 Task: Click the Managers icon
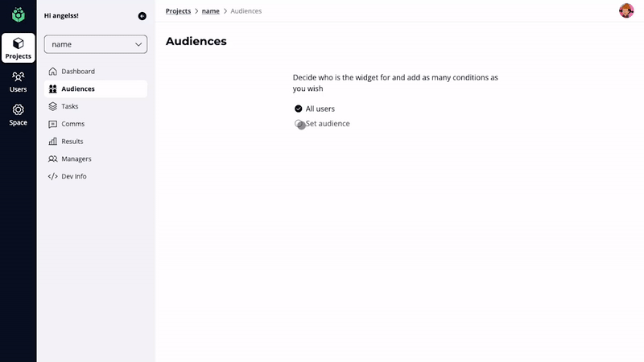pyautogui.click(x=52, y=158)
